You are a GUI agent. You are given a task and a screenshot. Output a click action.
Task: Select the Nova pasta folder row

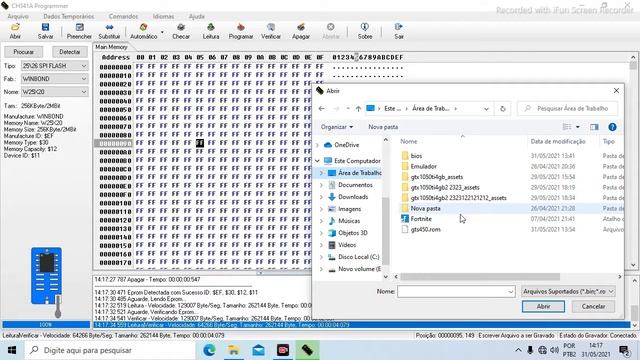511,208
